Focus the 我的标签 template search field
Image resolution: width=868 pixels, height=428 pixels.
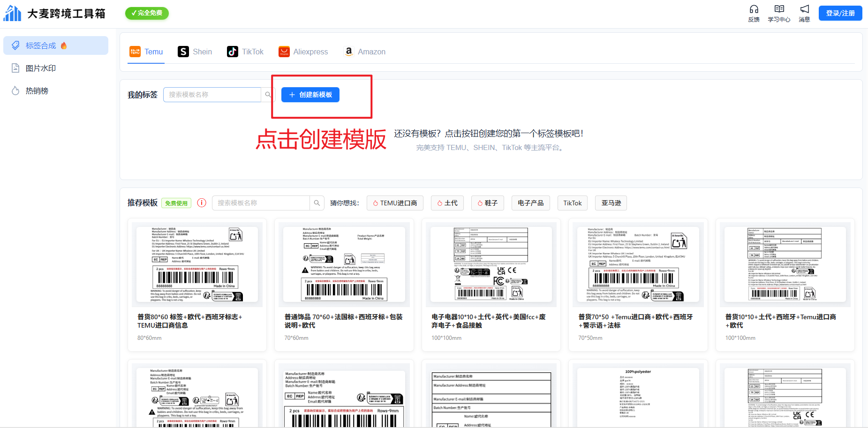(212, 95)
